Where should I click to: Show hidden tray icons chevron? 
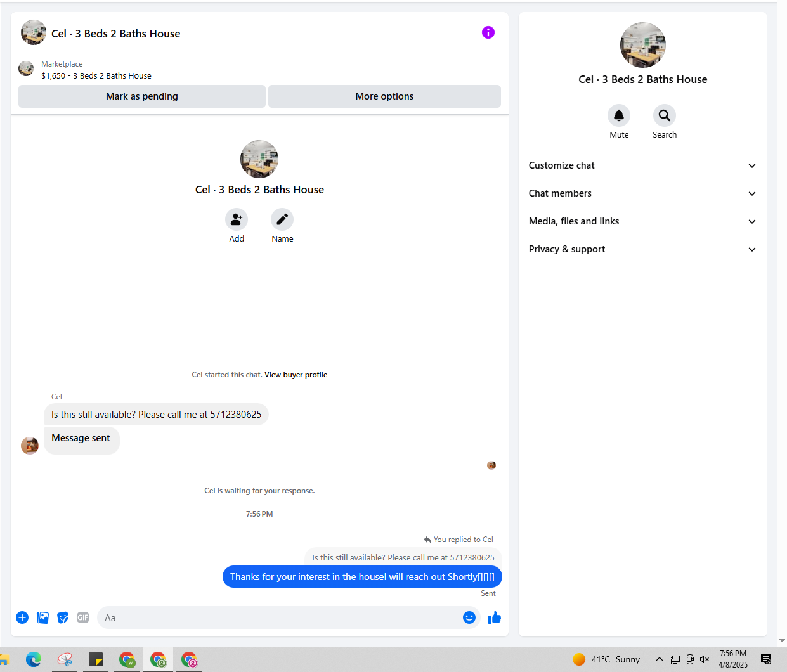click(x=660, y=659)
